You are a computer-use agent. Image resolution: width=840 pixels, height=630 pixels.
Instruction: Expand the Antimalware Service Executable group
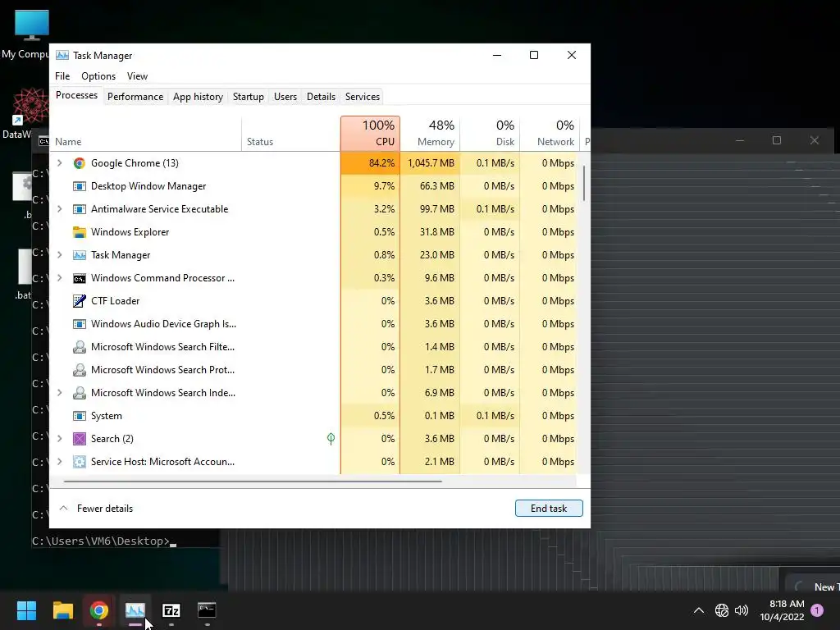[59, 209]
